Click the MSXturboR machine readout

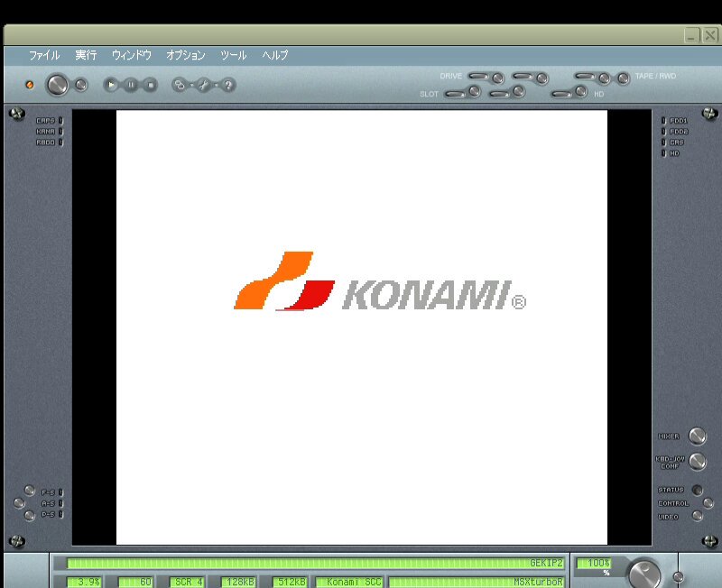tap(477, 582)
